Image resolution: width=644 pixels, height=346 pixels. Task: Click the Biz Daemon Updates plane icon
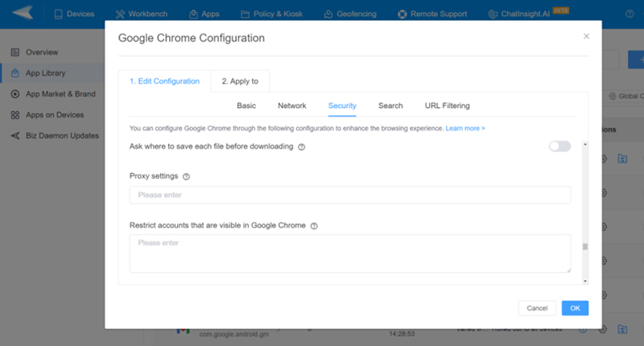(x=15, y=136)
